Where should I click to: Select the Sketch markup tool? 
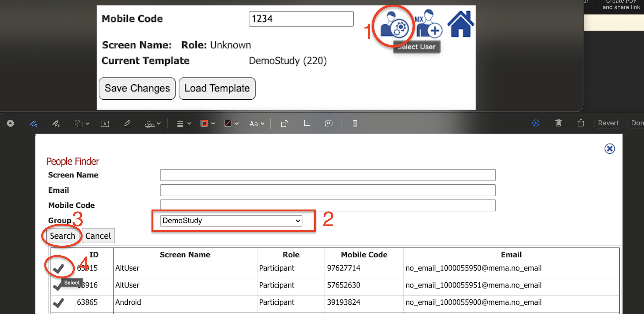coord(34,124)
